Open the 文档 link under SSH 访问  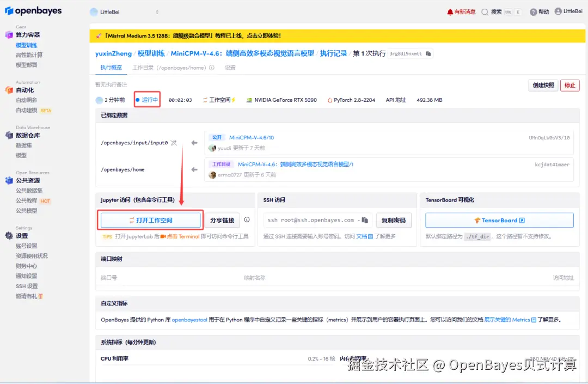[x=364, y=236]
